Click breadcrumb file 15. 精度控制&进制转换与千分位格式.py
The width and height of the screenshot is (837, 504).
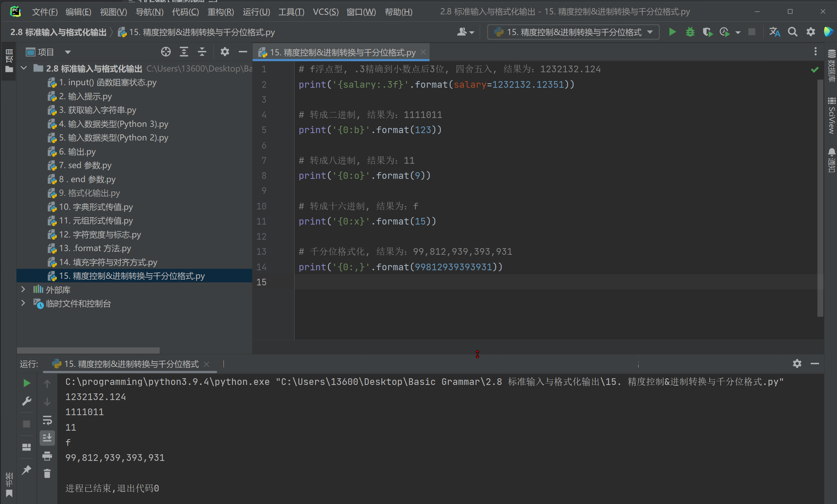point(197,32)
